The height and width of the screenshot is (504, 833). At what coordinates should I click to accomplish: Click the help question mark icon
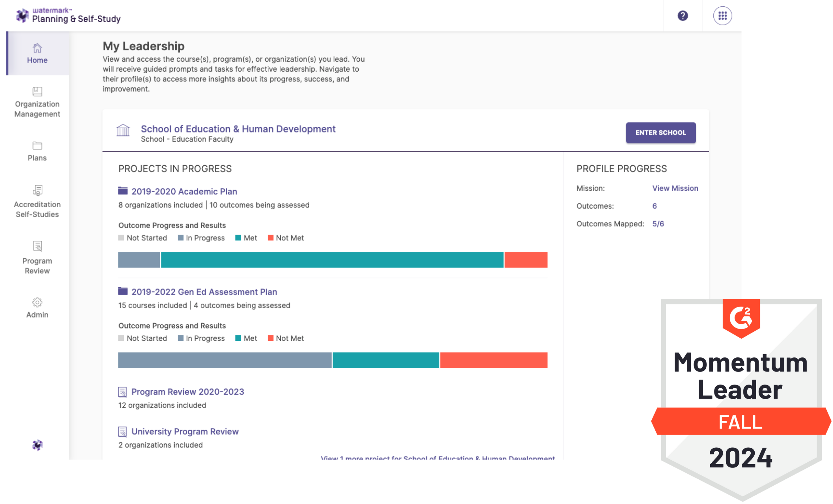click(x=682, y=16)
